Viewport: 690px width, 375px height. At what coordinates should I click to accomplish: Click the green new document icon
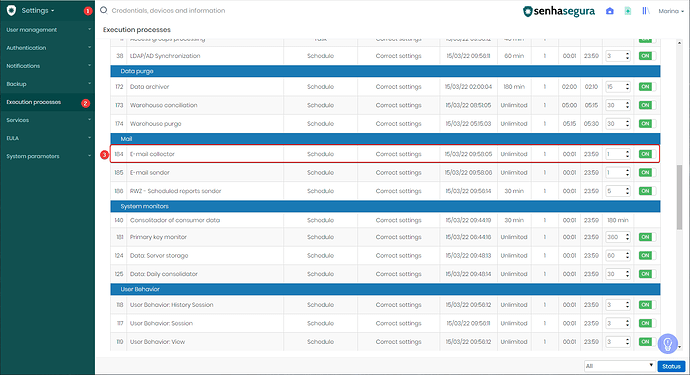tap(628, 11)
